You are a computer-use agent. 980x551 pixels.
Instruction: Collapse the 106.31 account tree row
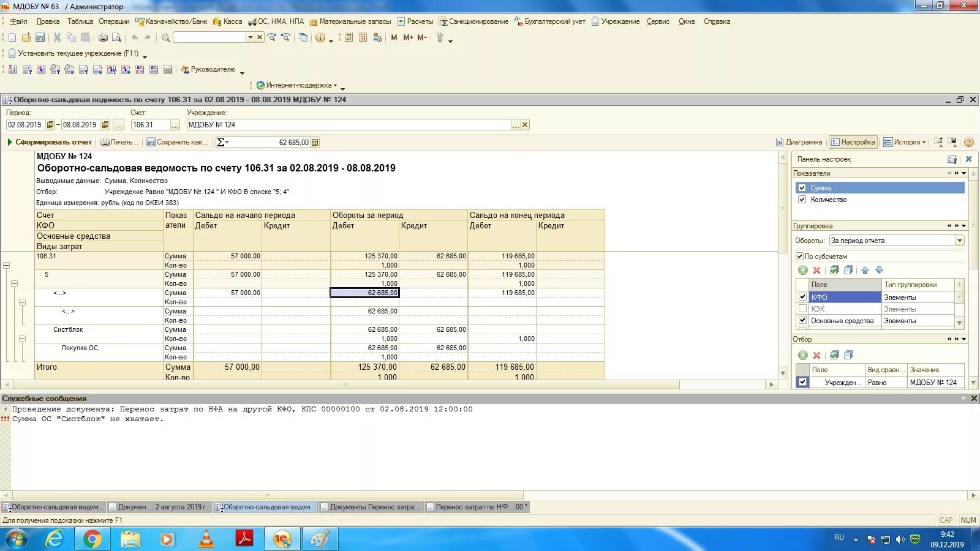(6, 266)
